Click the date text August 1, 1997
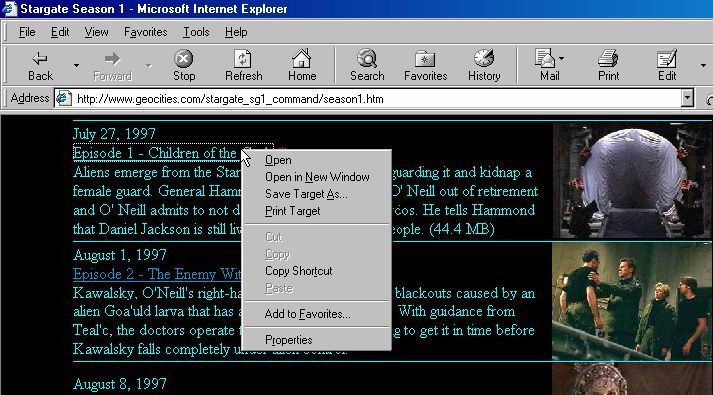 click(x=120, y=255)
